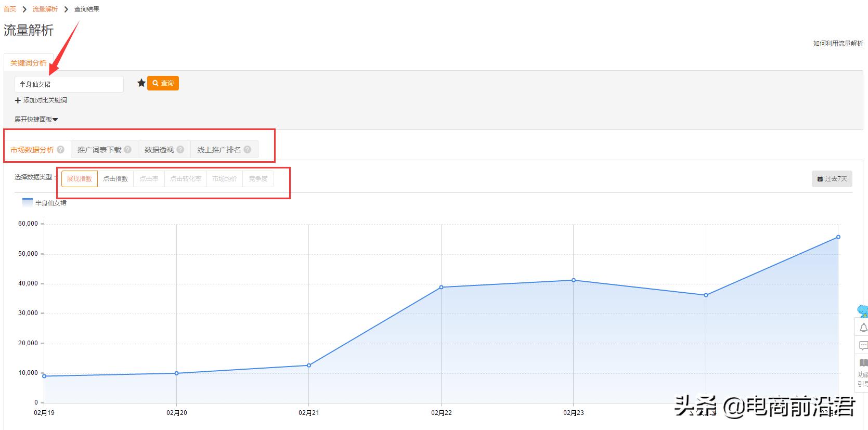Toggle the 点击转化率 data type
This screenshot has width=868, height=430.
[186, 179]
